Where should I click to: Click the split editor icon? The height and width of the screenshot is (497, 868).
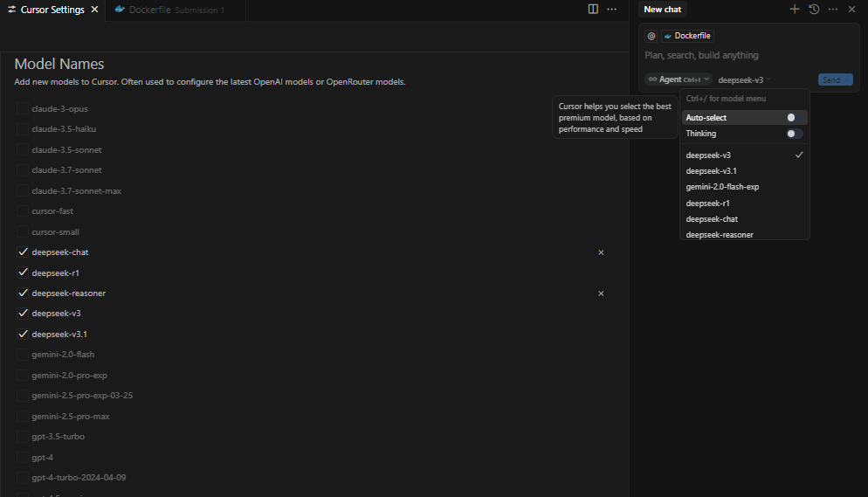tap(593, 9)
